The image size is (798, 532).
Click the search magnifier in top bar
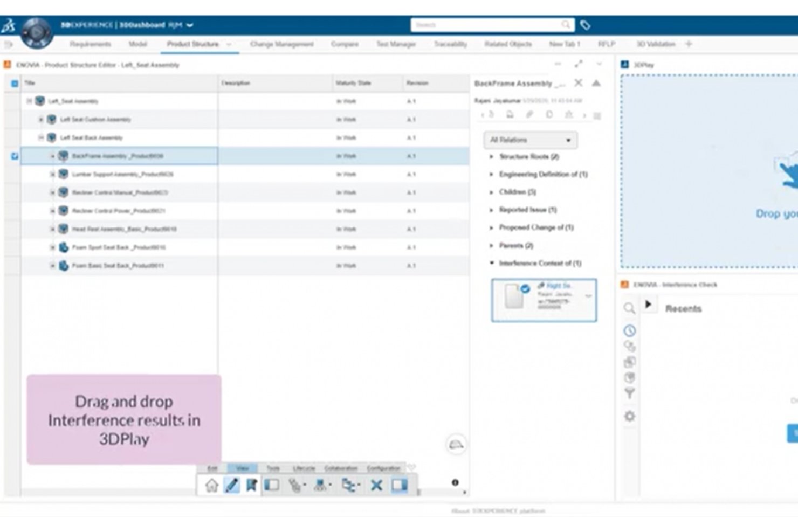pyautogui.click(x=566, y=25)
